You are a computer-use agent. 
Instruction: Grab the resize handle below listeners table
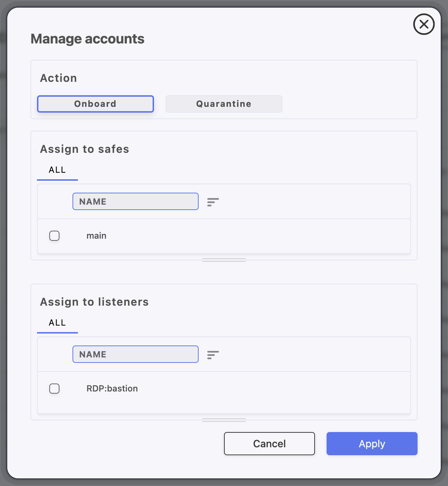pos(224,420)
